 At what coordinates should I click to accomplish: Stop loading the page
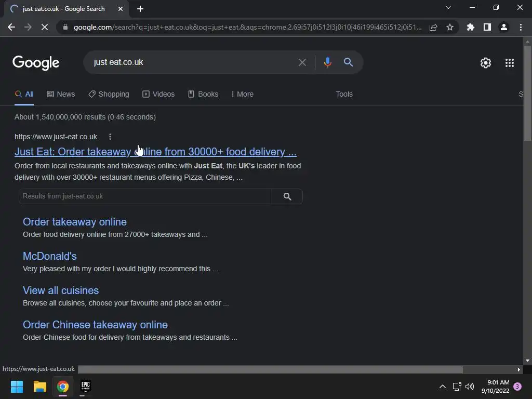[45, 27]
